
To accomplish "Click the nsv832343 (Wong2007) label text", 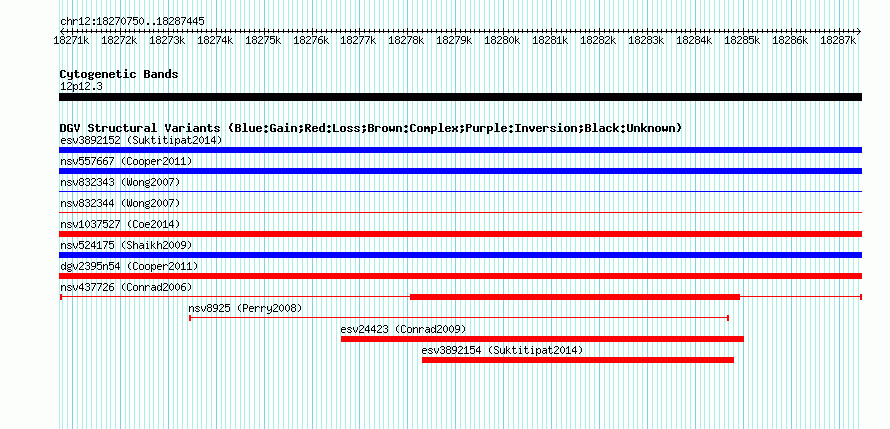I will (x=120, y=182).
